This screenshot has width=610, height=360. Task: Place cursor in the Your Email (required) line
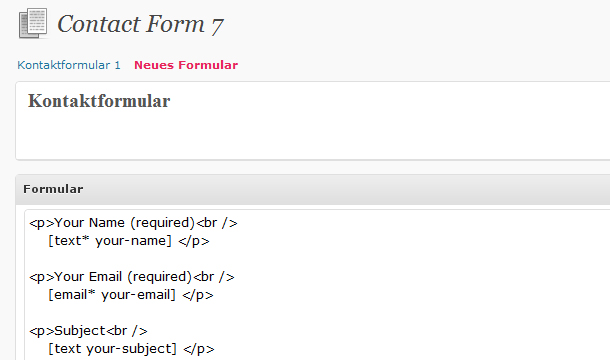point(132,277)
